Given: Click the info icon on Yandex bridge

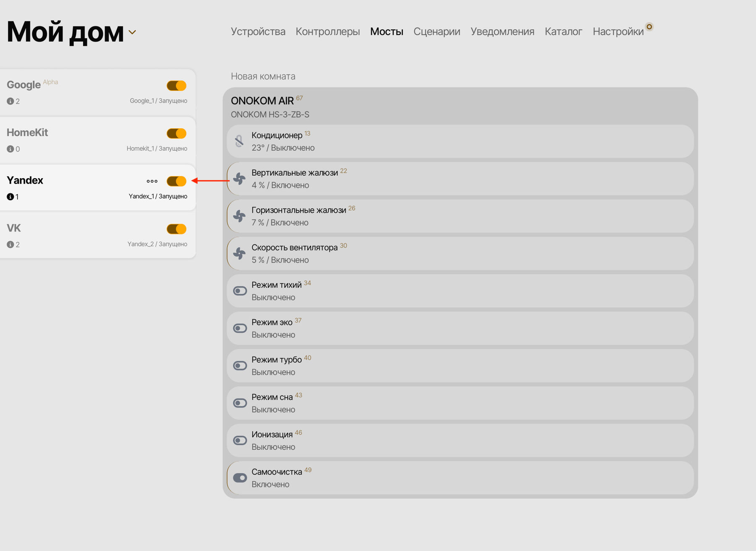Looking at the screenshot, I should (x=10, y=197).
